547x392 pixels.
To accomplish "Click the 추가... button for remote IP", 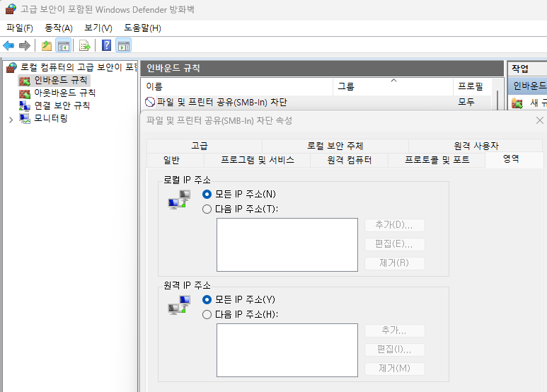I will (x=395, y=330).
